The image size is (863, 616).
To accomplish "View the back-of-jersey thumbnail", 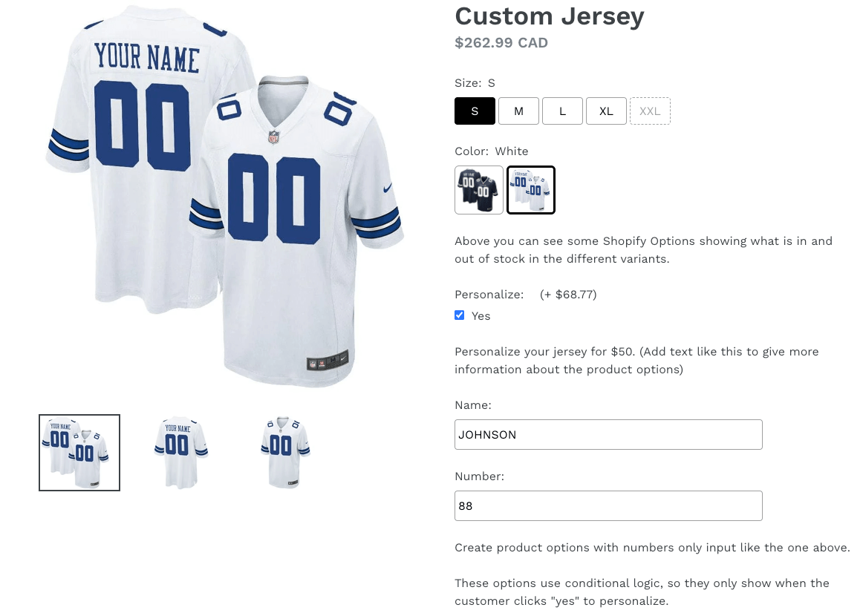I will coord(180,453).
